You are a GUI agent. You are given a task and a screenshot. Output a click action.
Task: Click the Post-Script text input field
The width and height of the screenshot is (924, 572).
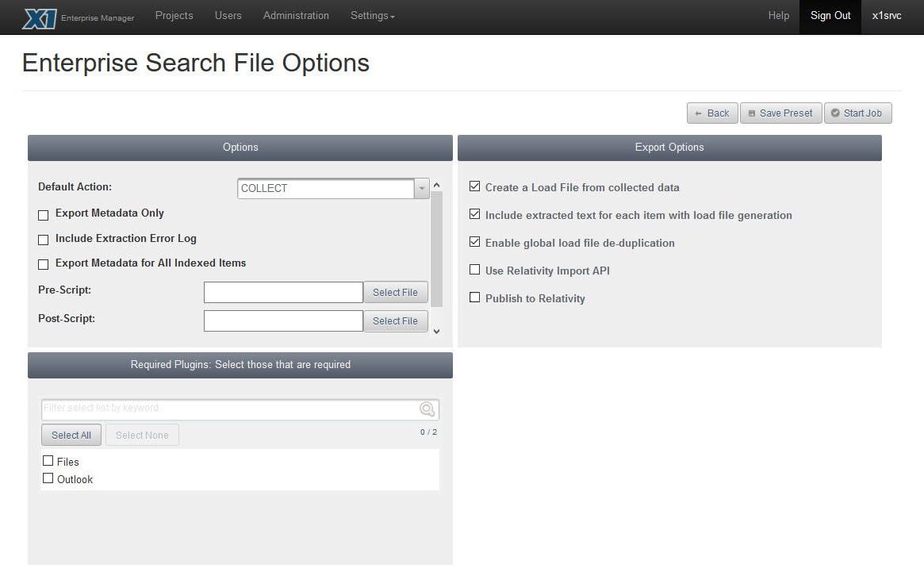click(x=283, y=321)
